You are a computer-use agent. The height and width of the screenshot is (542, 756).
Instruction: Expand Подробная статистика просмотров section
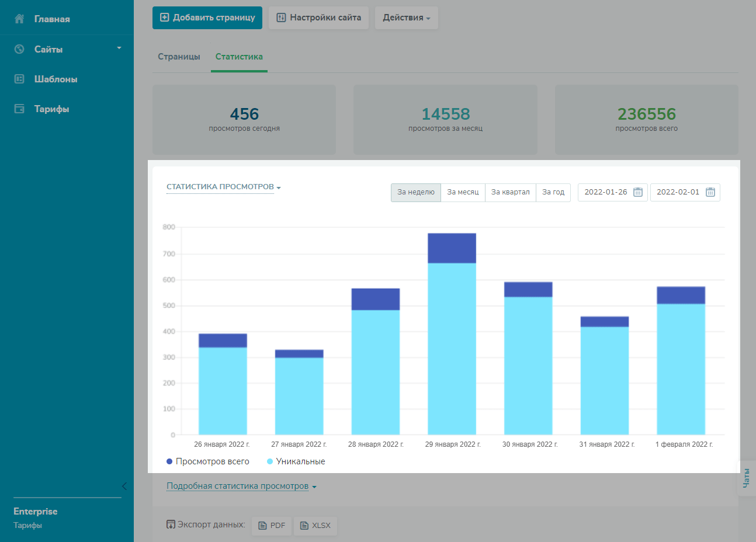[241, 486]
